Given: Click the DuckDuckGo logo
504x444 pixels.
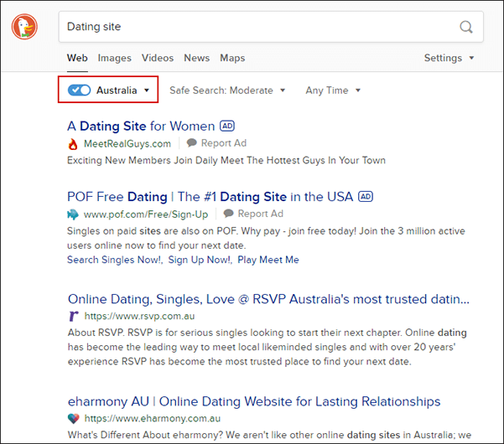Looking at the screenshot, I should (x=25, y=27).
